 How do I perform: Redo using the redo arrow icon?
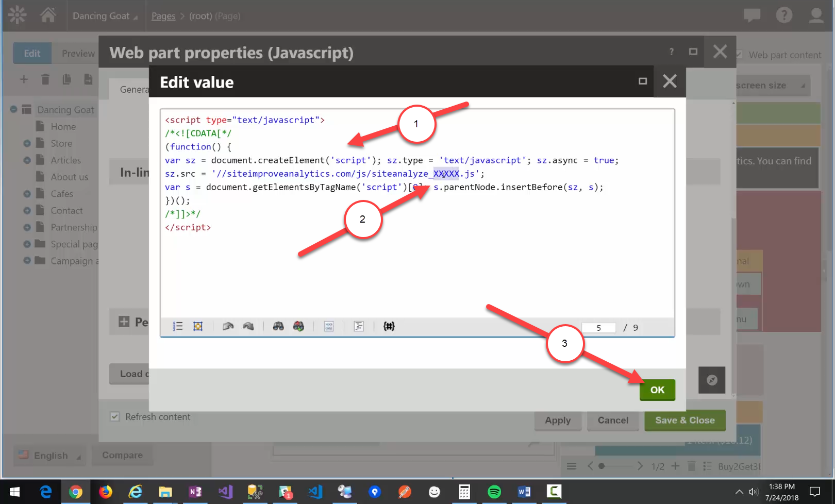click(248, 326)
